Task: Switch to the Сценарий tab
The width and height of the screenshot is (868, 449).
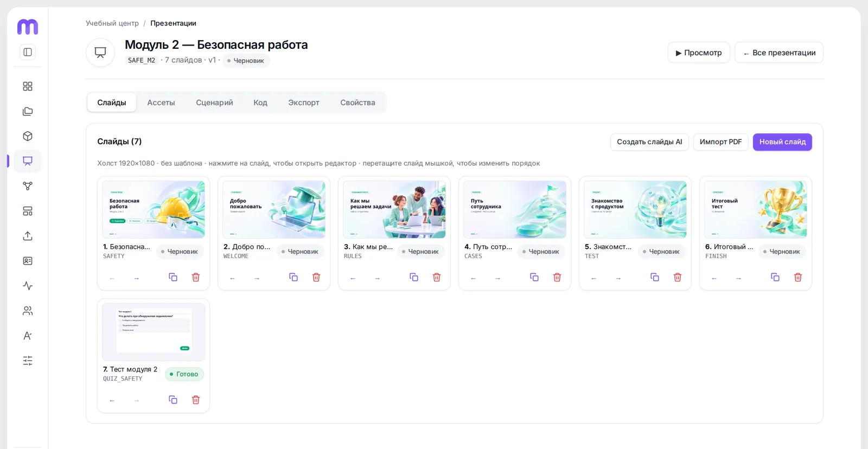Action: click(x=214, y=102)
